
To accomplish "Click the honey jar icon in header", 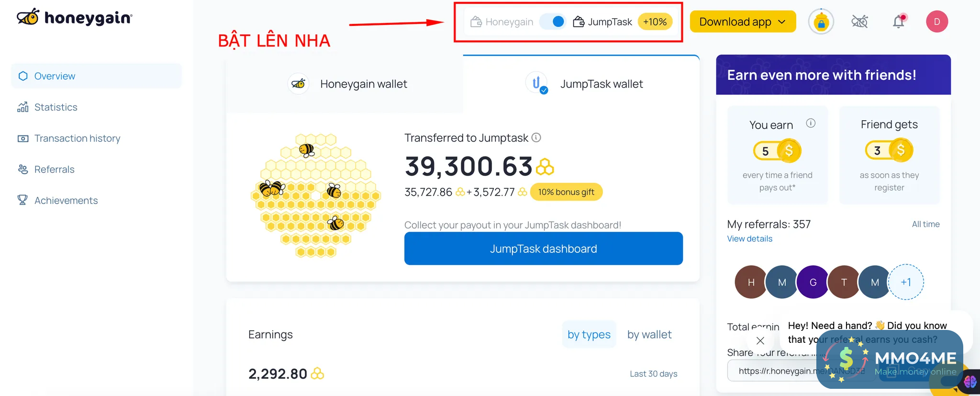I will click(x=821, y=22).
